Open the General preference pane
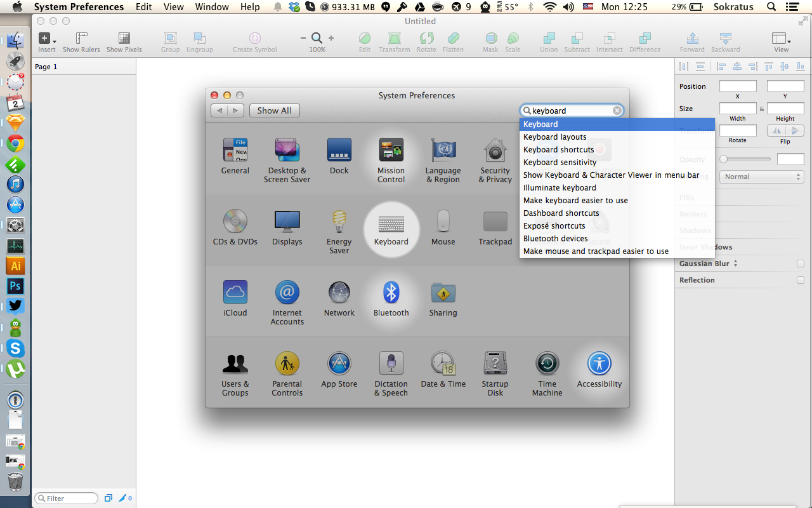This screenshot has height=508, width=812. [235, 156]
